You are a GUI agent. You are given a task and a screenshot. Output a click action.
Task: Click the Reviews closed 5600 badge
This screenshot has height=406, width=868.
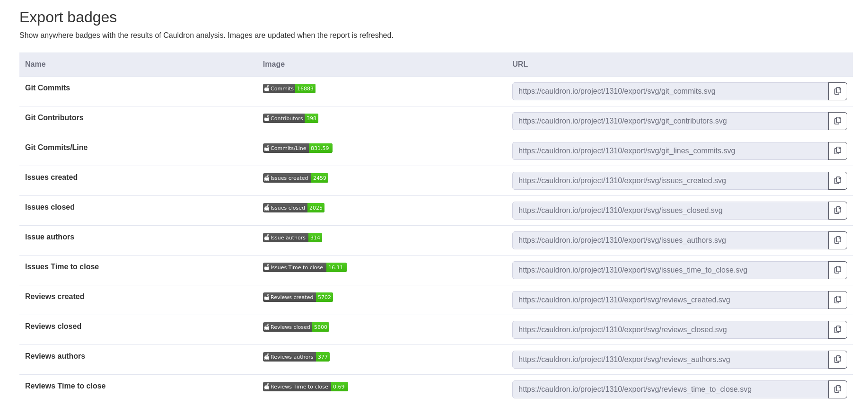point(296,327)
